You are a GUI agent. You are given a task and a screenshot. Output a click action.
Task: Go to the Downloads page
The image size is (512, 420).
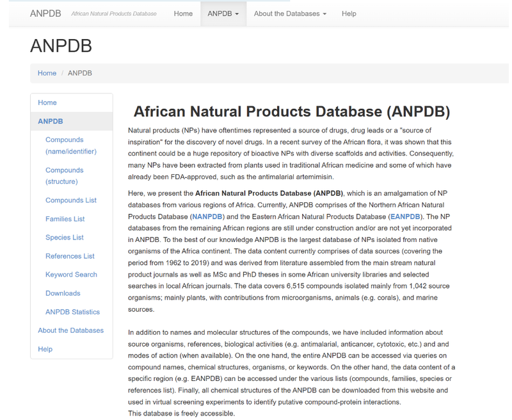pyautogui.click(x=63, y=293)
